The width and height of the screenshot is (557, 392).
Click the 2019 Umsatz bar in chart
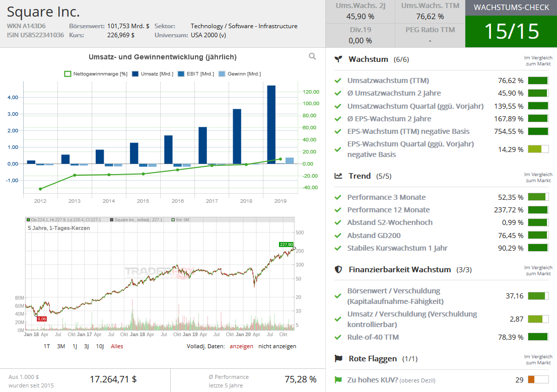pos(271,125)
